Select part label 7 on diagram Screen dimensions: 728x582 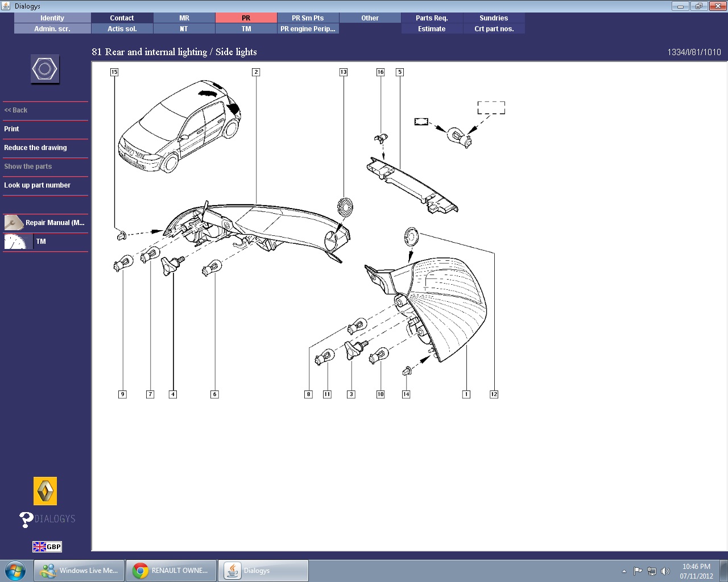point(150,394)
